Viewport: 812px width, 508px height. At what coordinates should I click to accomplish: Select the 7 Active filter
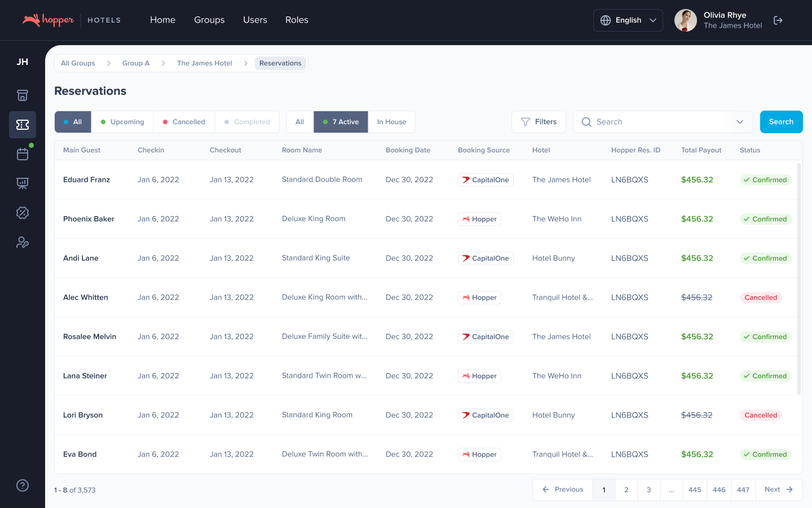341,122
